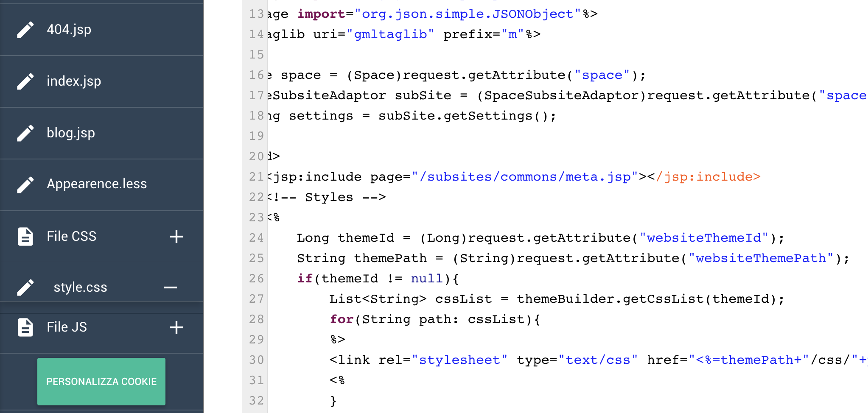Click the "stylesheet" string on line 30

tap(459, 360)
